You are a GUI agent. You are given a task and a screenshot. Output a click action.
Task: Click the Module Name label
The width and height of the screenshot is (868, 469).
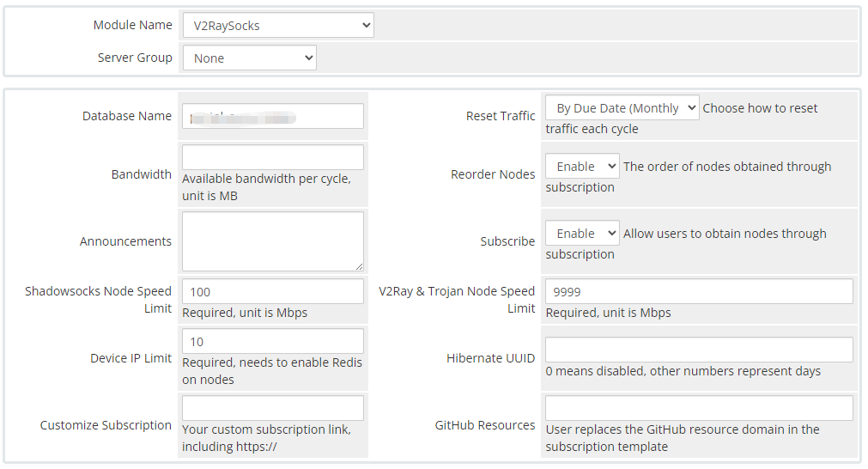132,25
